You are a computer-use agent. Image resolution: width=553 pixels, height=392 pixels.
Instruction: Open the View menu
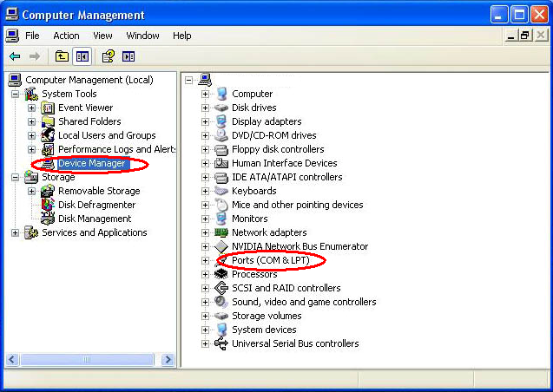click(x=102, y=36)
